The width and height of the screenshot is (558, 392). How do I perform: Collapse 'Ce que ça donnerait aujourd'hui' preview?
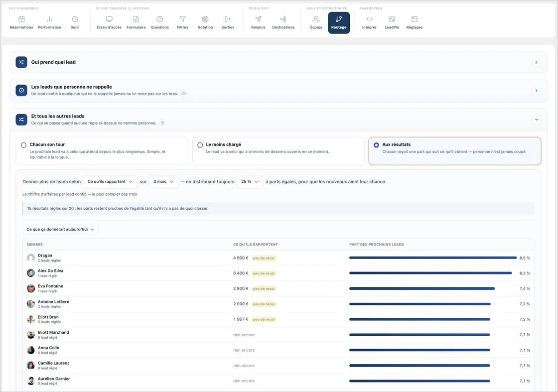click(x=60, y=230)
